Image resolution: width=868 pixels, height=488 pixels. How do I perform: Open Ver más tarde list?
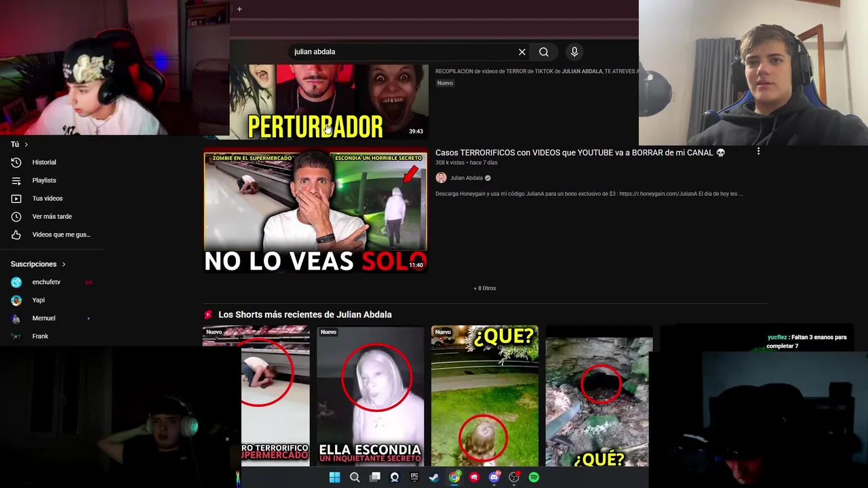(52, 217)
